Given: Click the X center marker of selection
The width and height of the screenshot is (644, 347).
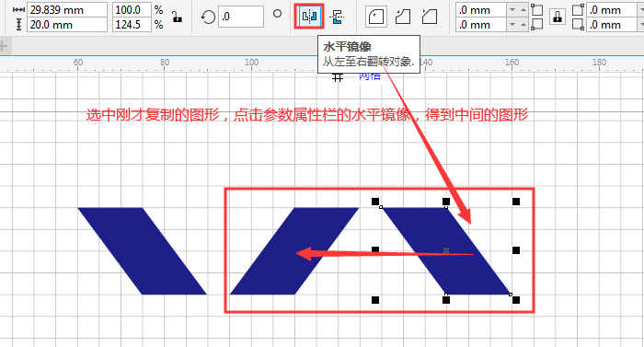Looking at the screenshot, I should (446, 250).
